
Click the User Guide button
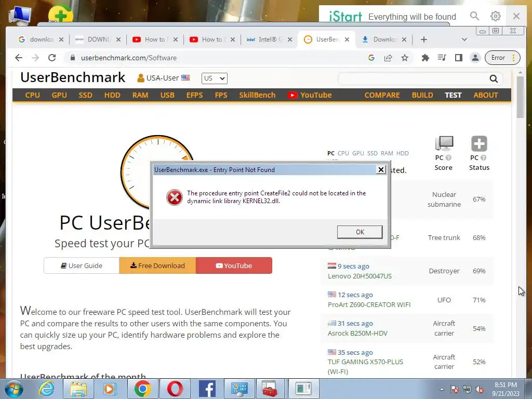82,265
